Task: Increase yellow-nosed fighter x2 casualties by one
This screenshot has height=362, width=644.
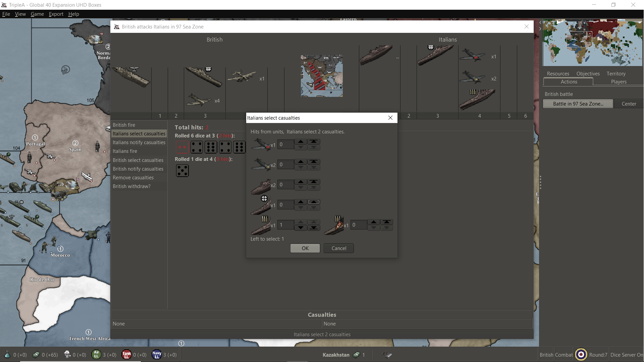Action: (x=301, y=162)
